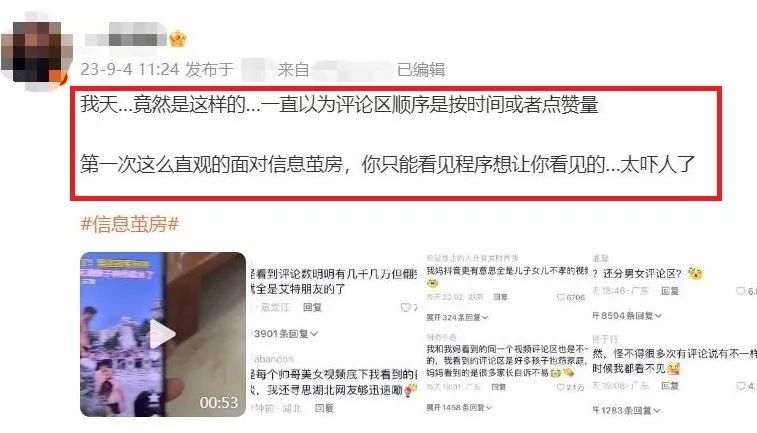Play the 00:53 video thumbnail

tap(163, 334)
